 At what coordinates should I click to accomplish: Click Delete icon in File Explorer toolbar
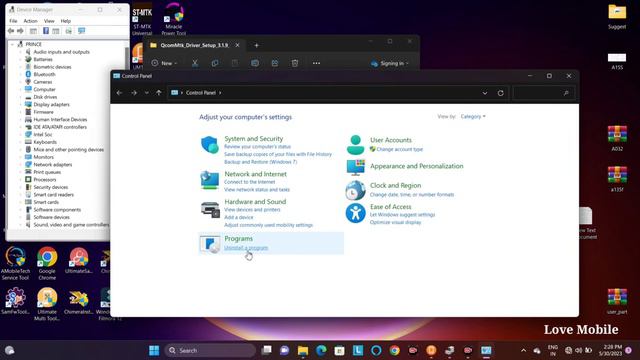click(x=295, y=63)
